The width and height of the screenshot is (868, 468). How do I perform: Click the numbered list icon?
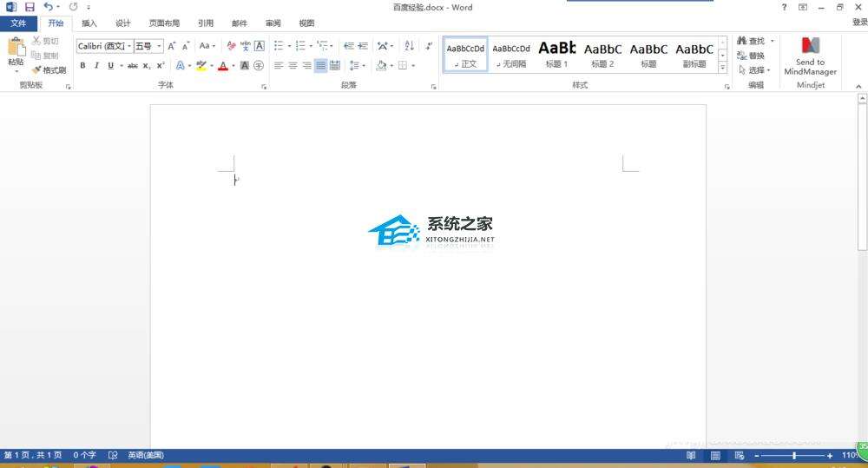(x=300, y=46)
